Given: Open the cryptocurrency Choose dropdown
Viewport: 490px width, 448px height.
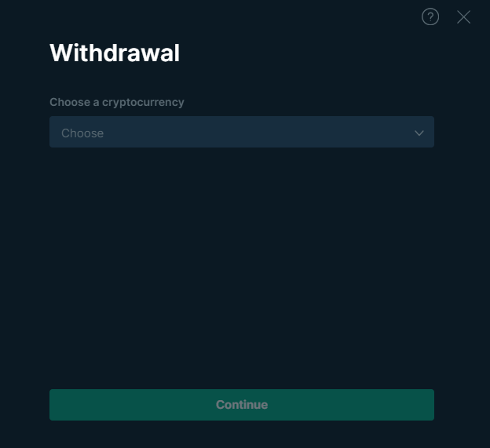Looking at the screenshot, I should click(241, 133).
